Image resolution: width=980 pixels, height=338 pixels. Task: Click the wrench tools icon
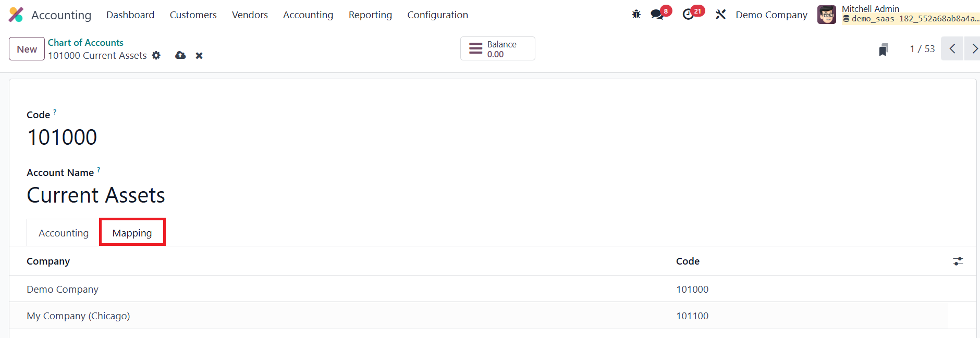pos(720,15)
